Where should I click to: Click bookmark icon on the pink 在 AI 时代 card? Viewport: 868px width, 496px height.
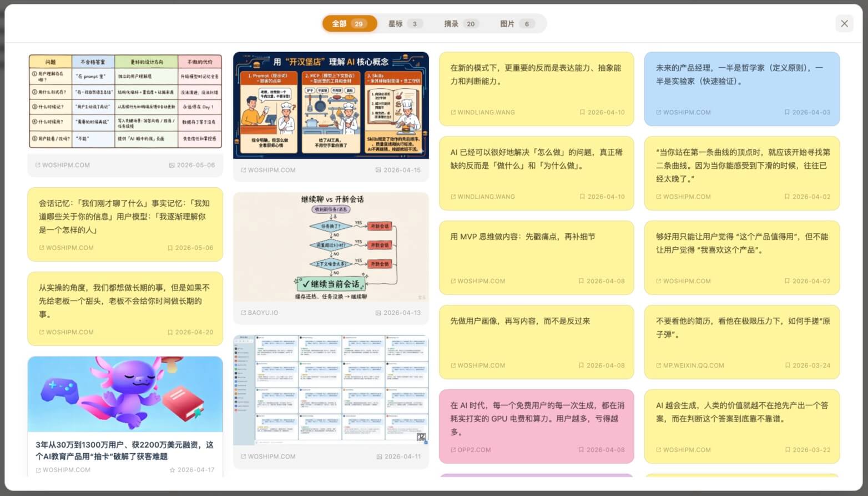click(581, 450)
